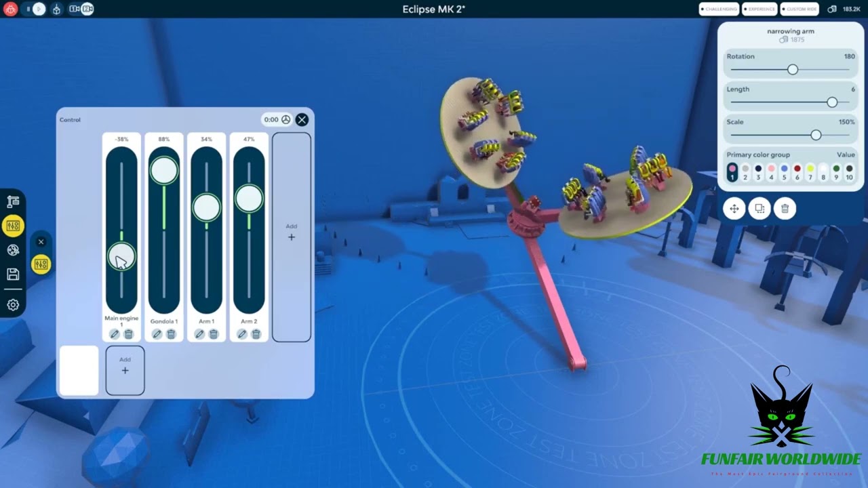868x488 pixels.
Task: Click the Rotation slider handle
Action: pos(793,69)
